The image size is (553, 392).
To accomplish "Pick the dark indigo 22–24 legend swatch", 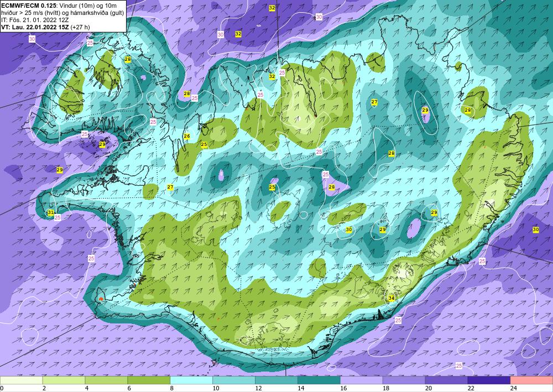I will click(489, 380).
